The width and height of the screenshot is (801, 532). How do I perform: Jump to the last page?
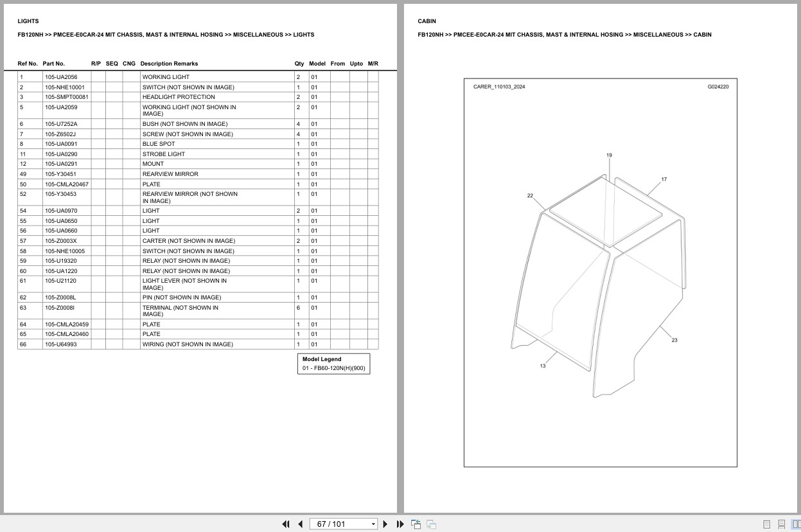pos(400,524)
